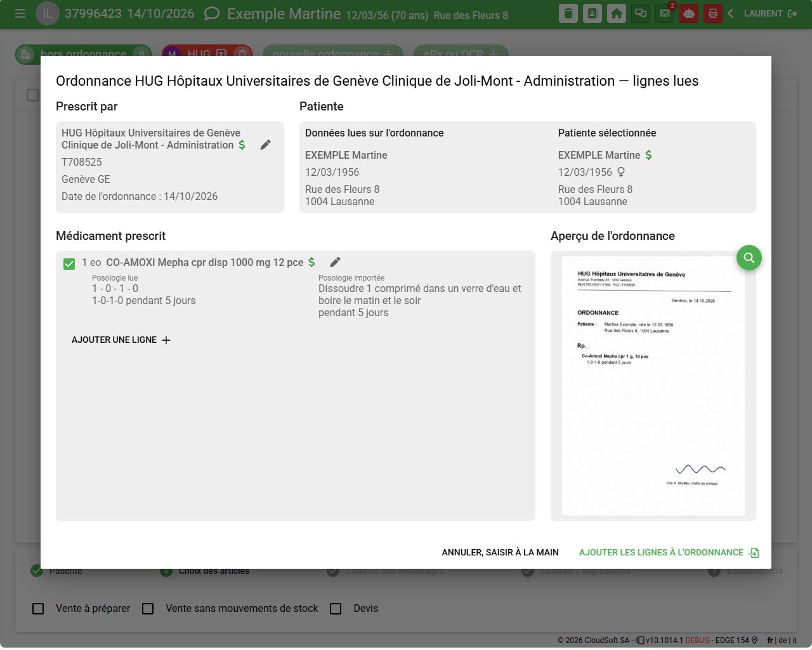Image resolution: width=812 pixels, height=650 pixels.
Task: Open the mail envelope icon with badge 2
Action: (x=665, y=13)
